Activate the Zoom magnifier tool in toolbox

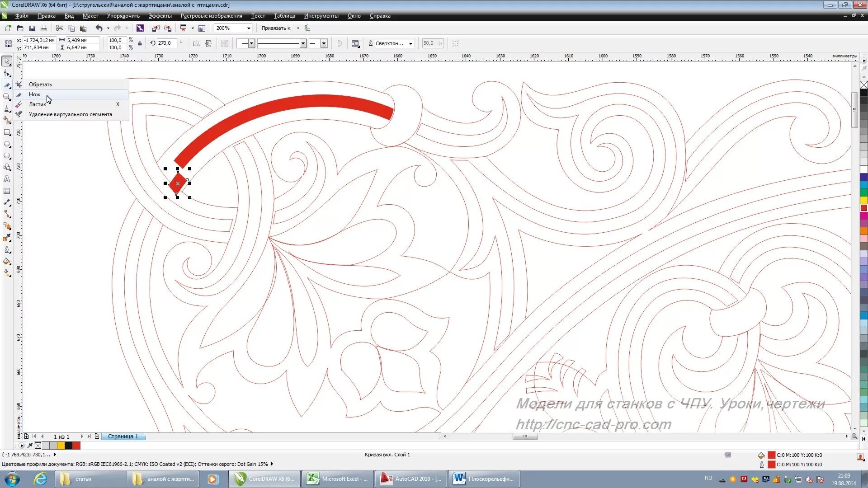coord(7,97)
